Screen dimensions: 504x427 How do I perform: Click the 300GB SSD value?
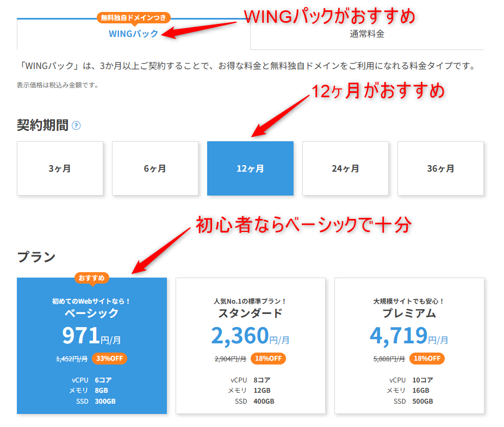[x=105, y=401]
